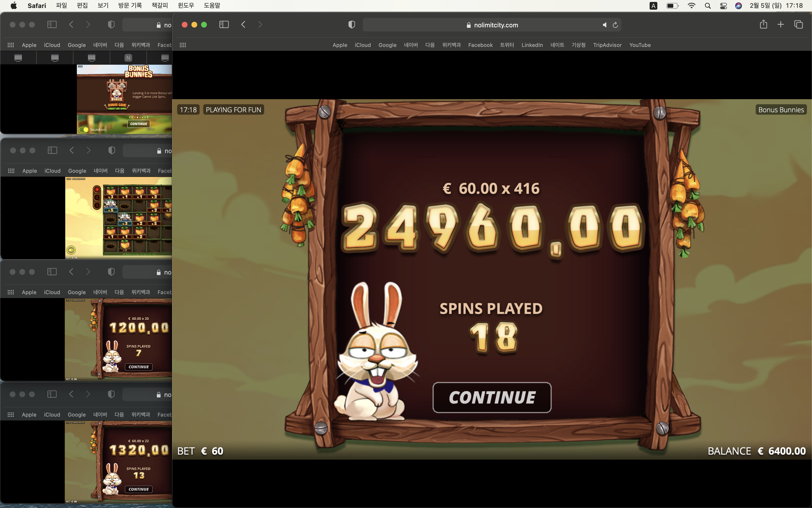Reload the nolimitcity.com page
812x508 pixels.
tap(615, 25)
